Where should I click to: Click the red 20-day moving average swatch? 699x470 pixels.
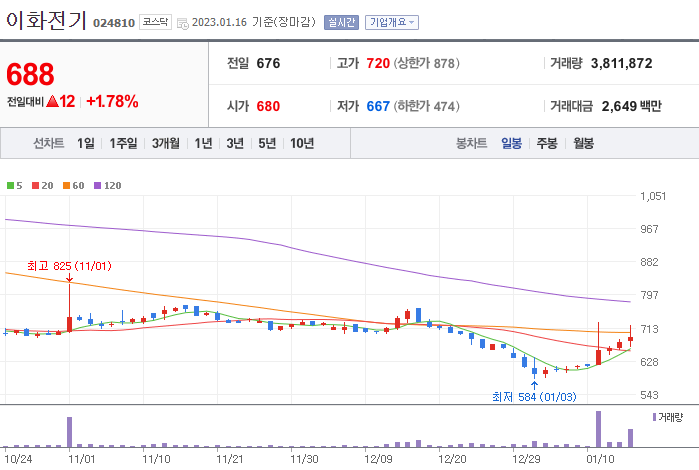36,186
